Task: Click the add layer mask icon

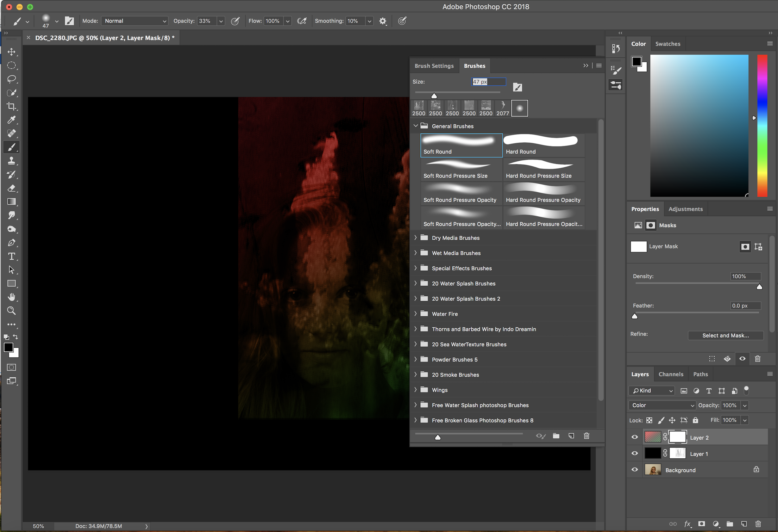Action: pyautogui.click(x=702, y=524)
